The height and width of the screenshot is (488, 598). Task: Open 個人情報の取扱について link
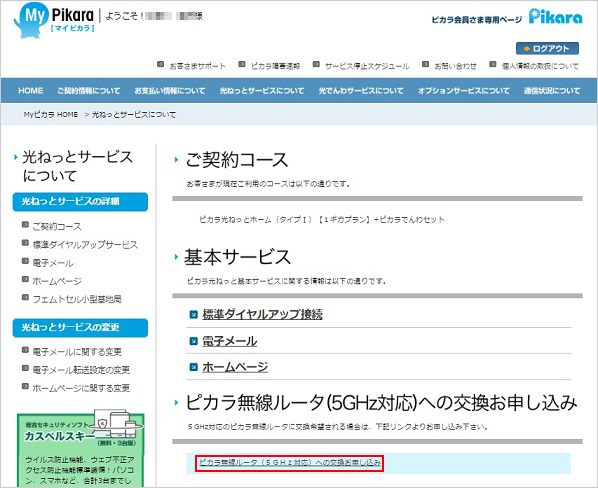(x=540, y=66)
